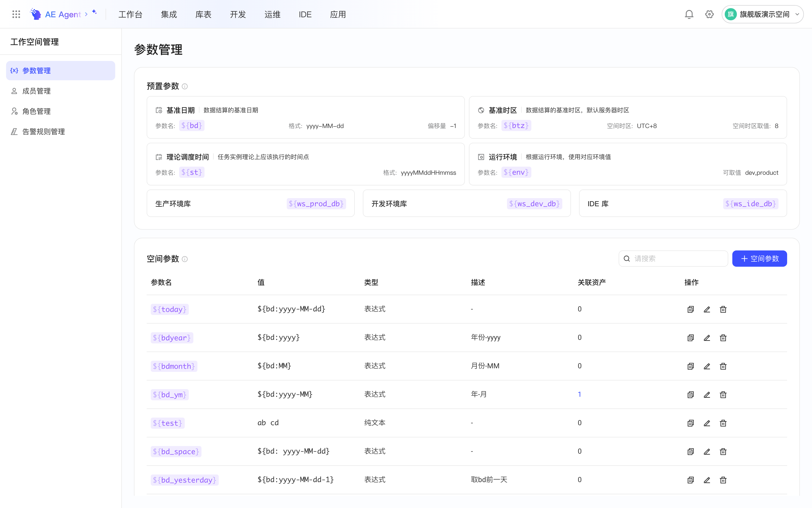The image size is (812, 508).
Task: Edit the ${today} parameter
Action: (707, 309)
